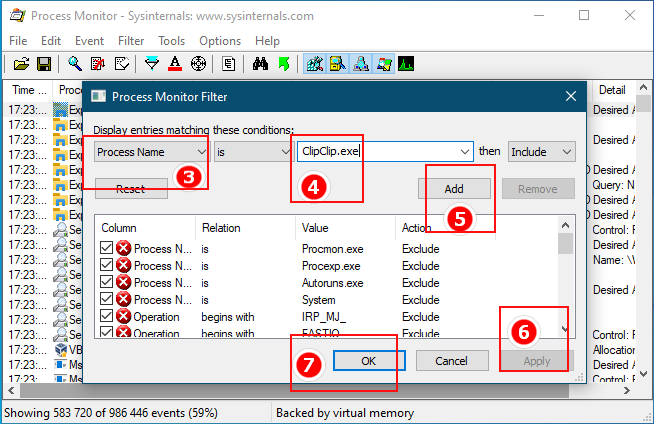The width and height of the screenshot is (654, 424).
Task: Click the filter dialog title bar icon
Action: [98, 96]
